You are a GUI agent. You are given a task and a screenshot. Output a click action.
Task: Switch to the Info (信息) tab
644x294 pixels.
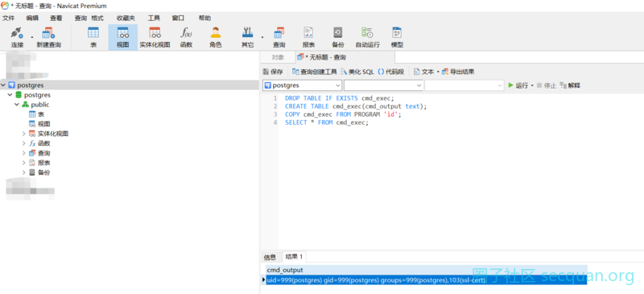click(x=270, y=258)
